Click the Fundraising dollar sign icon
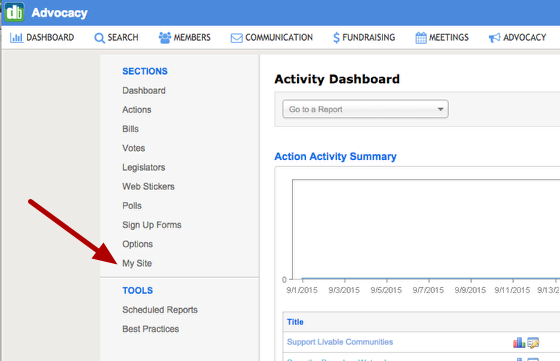Viewport: 560px width, 361px height. point(336,37)
